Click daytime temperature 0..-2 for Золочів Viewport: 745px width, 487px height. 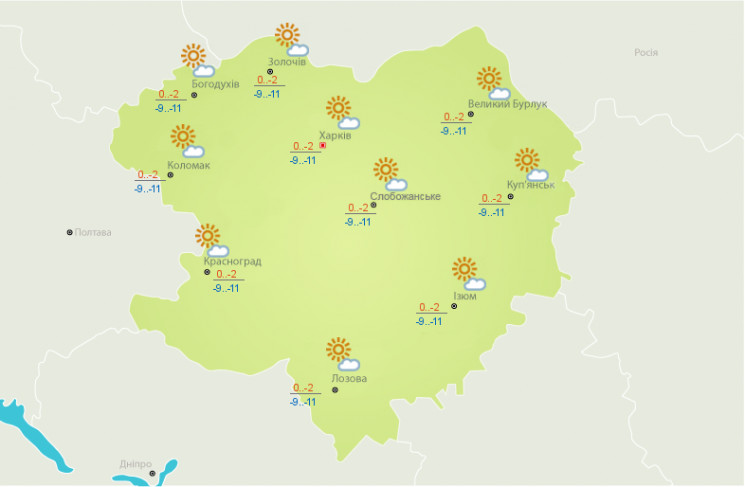(x=267, y=80)
